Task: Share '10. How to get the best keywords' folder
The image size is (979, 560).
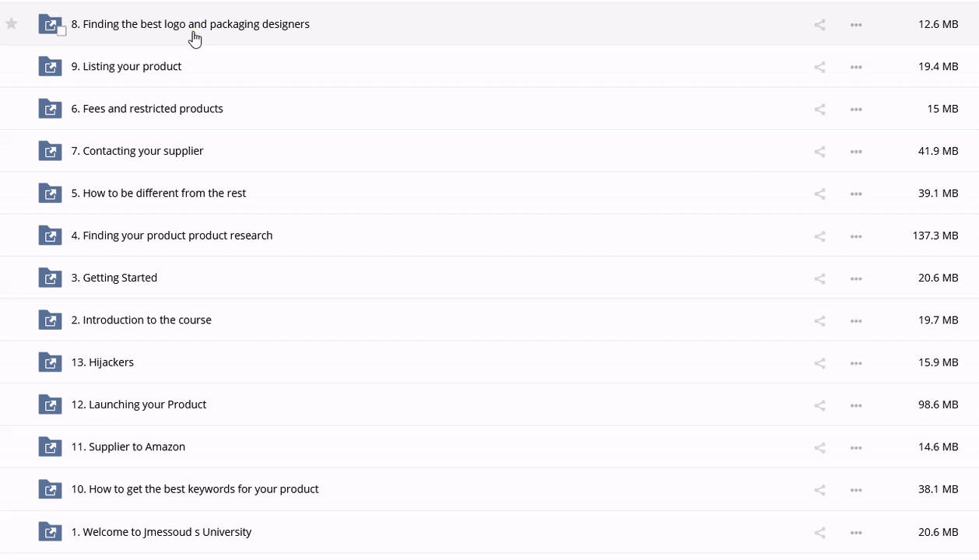Action: click(x=819, y=490)
